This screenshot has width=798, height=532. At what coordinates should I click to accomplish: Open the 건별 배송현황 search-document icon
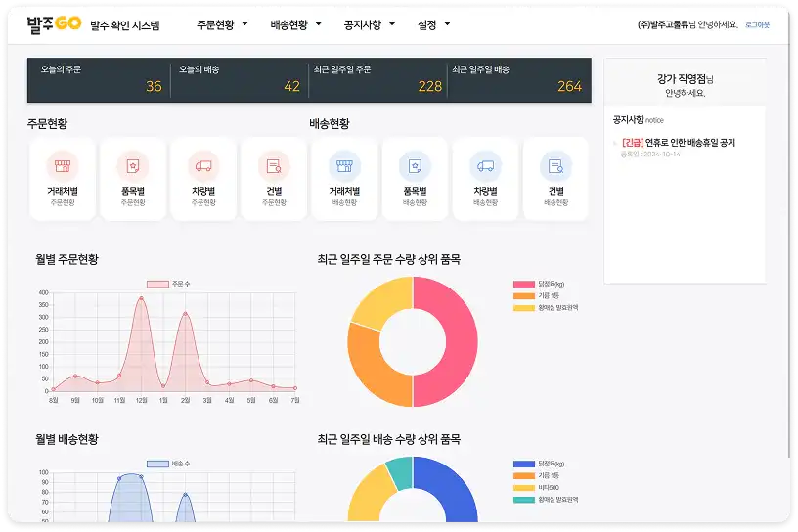click(556, 166)
